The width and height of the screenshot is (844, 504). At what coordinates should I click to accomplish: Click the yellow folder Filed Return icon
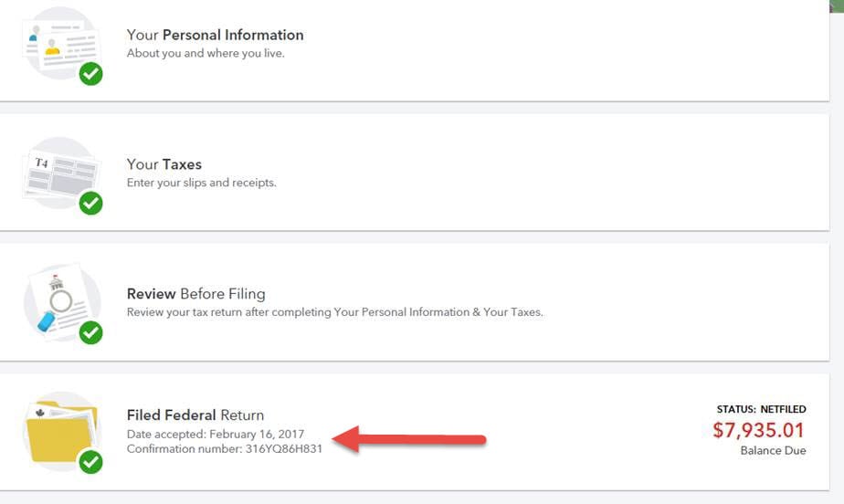coord(61,432)
